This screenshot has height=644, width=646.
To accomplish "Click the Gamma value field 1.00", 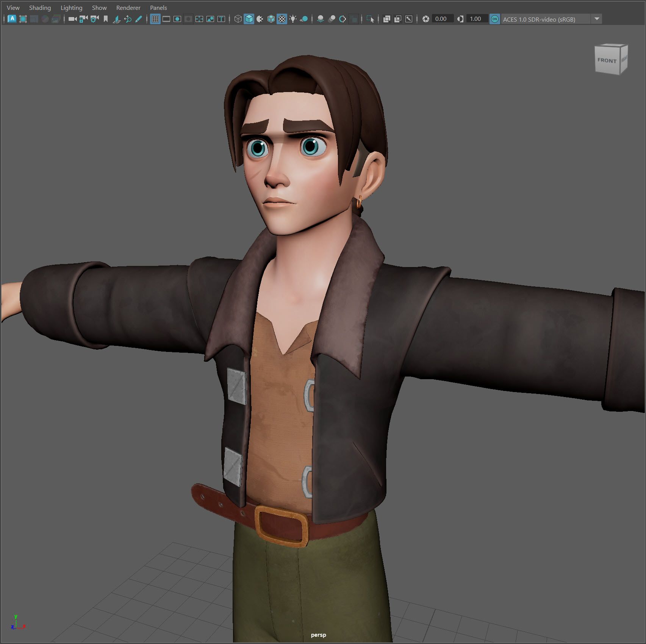I will [x=477, y=19].
